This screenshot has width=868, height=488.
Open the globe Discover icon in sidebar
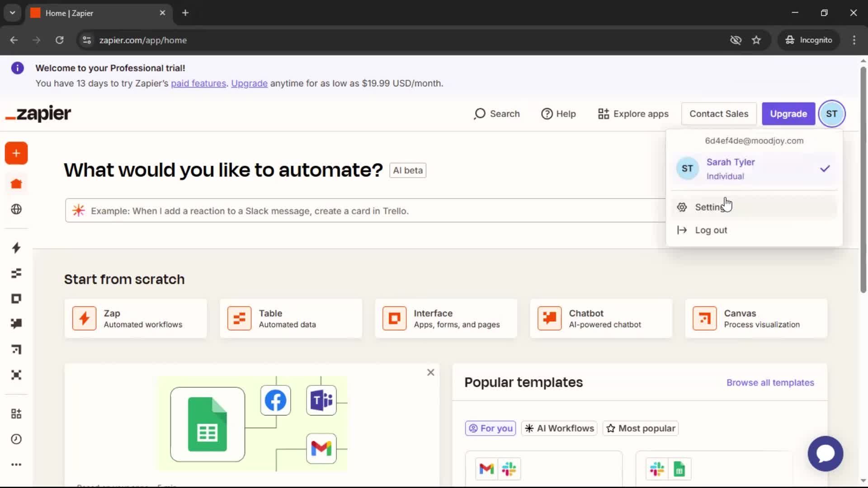tap(16, 209)
